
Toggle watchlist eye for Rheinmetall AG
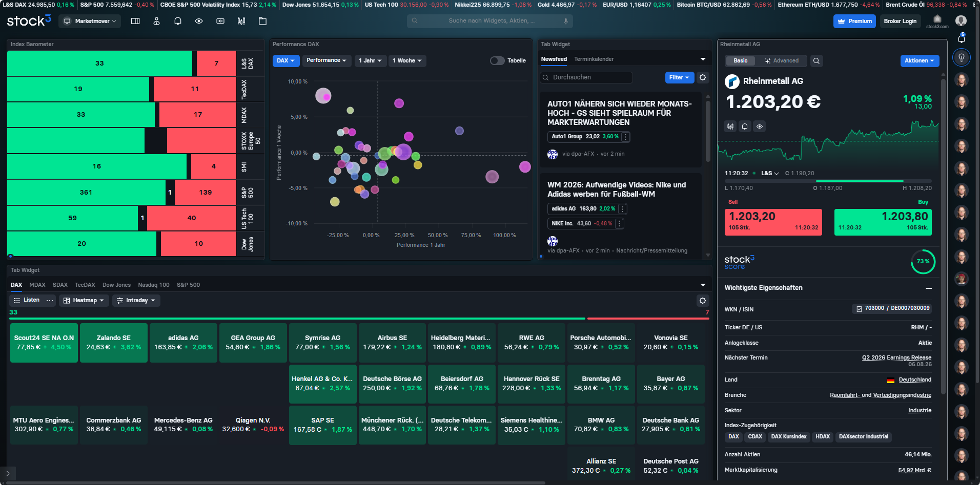pos(760,126)
